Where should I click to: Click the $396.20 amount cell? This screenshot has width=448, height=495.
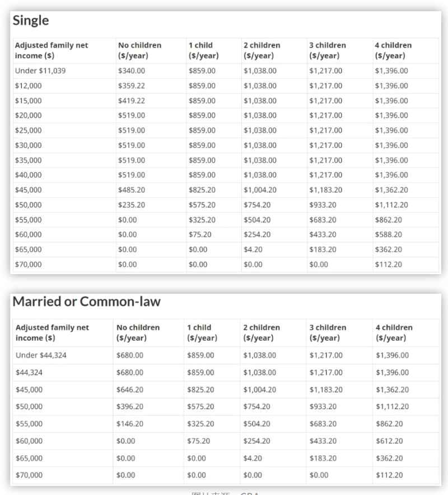point(130,407)
